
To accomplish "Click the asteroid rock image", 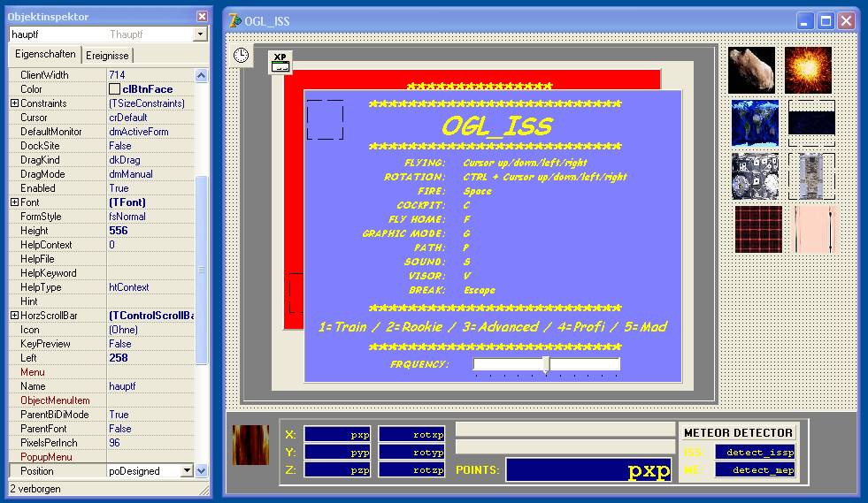I will click(x=751, y=70).
